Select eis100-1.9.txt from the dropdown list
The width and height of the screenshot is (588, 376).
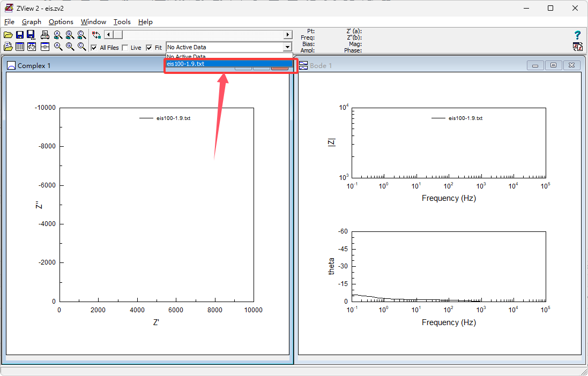tap(185, 64)
